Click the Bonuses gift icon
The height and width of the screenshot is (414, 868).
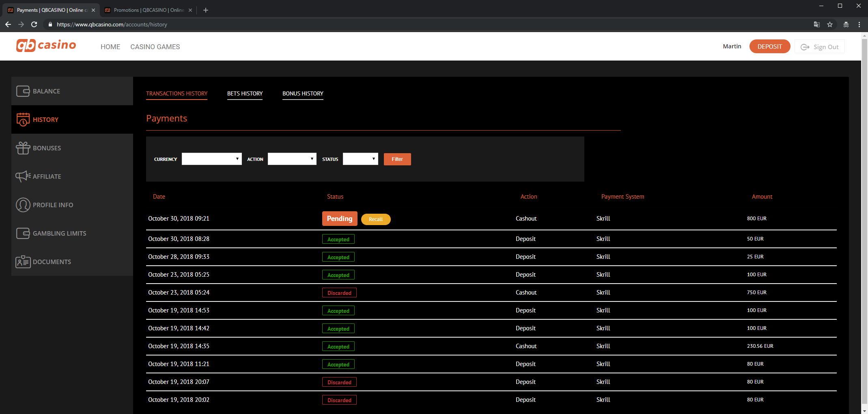[x=23, y=148]
